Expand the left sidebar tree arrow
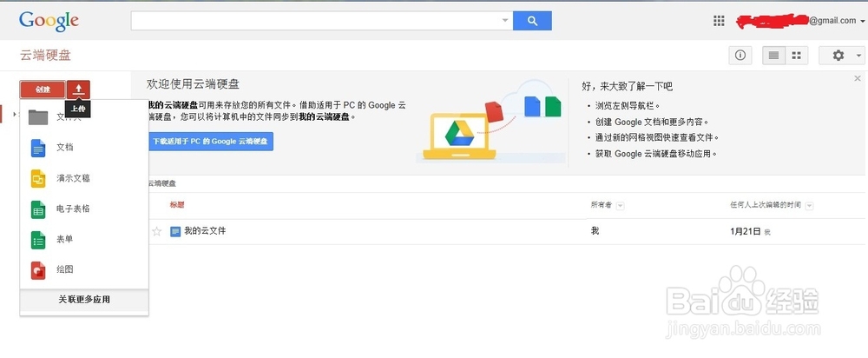The height and width of the screenshot is (358, 868). (15, 114)
